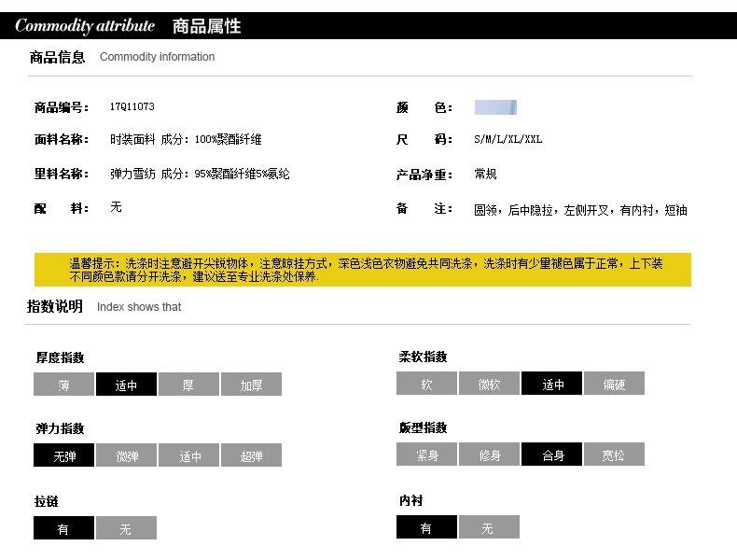Select 适中 in the 厚度指数 row
737x560 pixels.
click(126, 385)
